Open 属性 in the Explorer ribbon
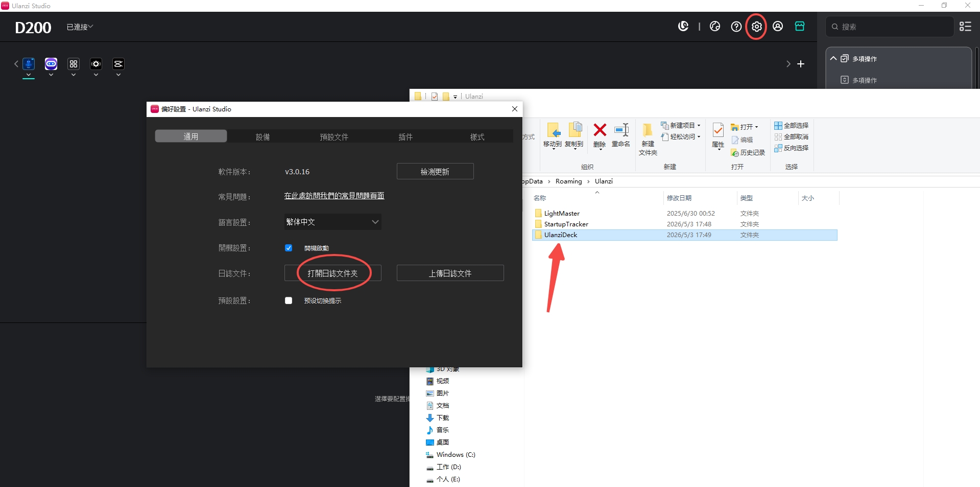The width and height of the screenshot is (980, 487). click(718, 135)
